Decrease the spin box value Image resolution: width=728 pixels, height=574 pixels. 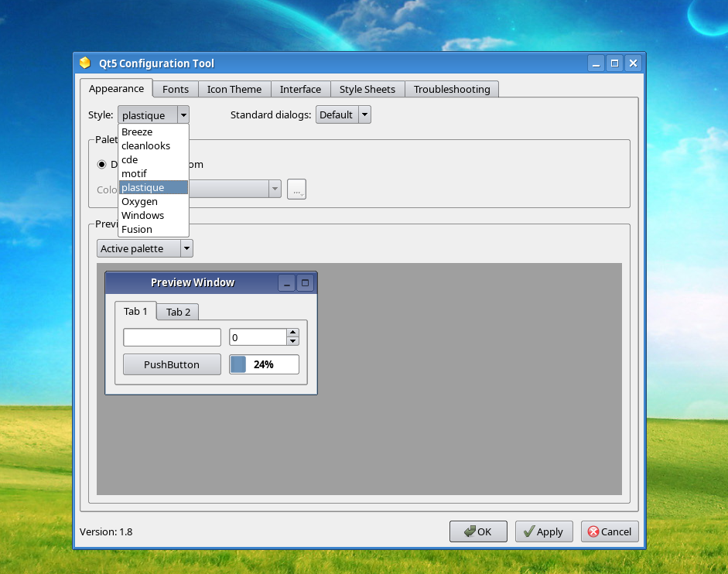click(292, 341)
